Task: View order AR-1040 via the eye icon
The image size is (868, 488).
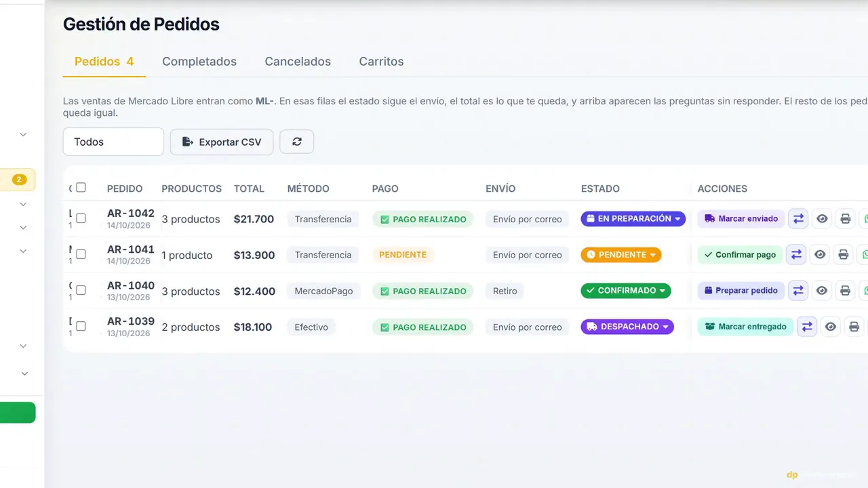Action: tap(822, 291)
